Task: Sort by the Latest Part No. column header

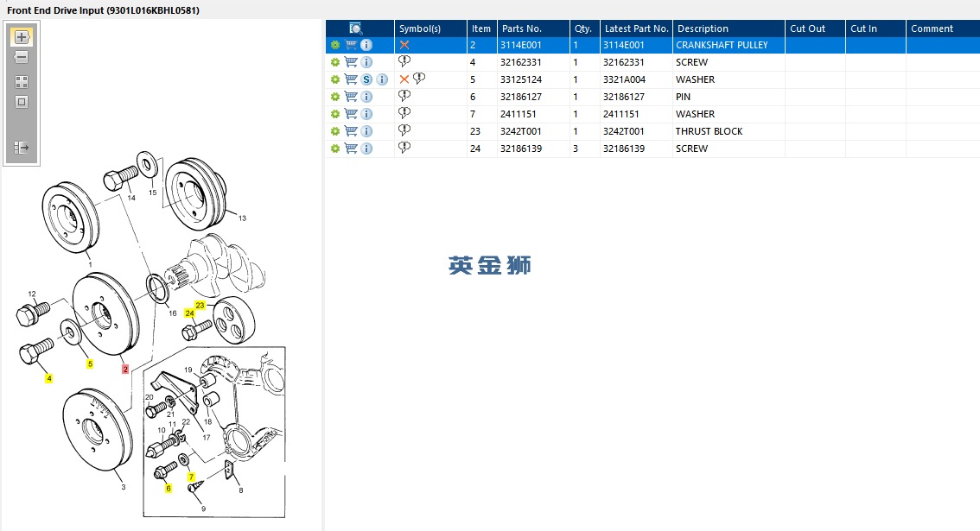Action: [636, 28]
